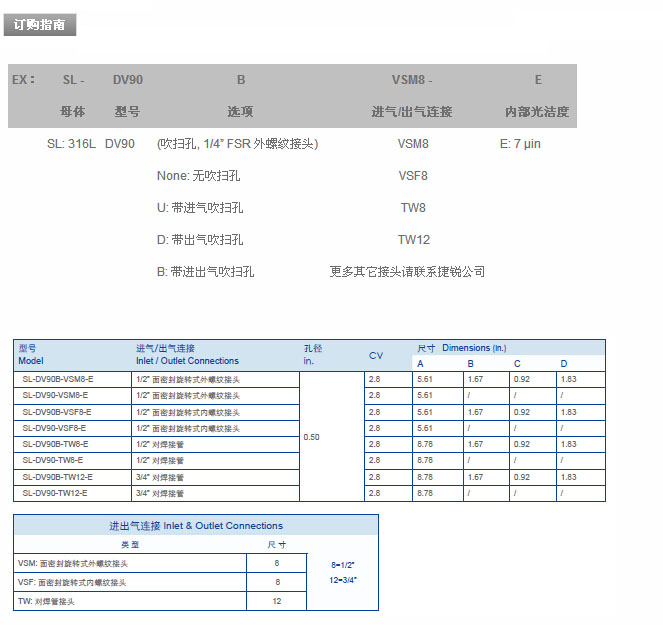663x625 pixels.
Task: Click the 0.50 orifice size cell
Action: coord(313,437)
